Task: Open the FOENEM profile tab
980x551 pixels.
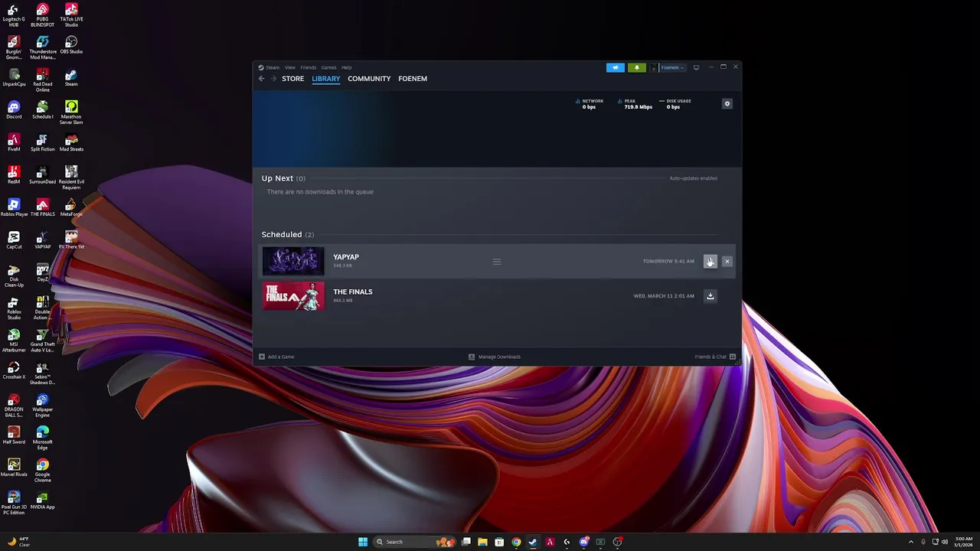Action: [x=413, y=79]
